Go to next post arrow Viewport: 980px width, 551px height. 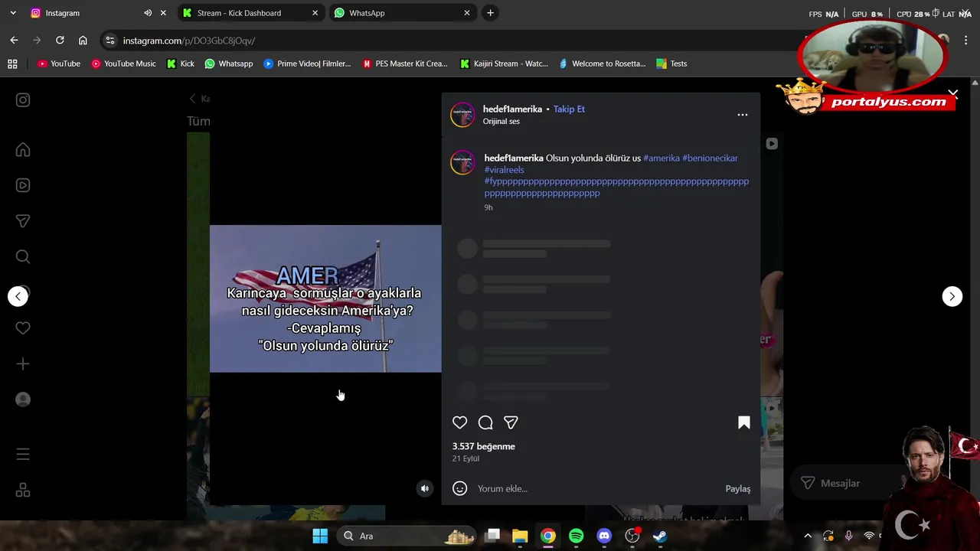pos(952,296)
